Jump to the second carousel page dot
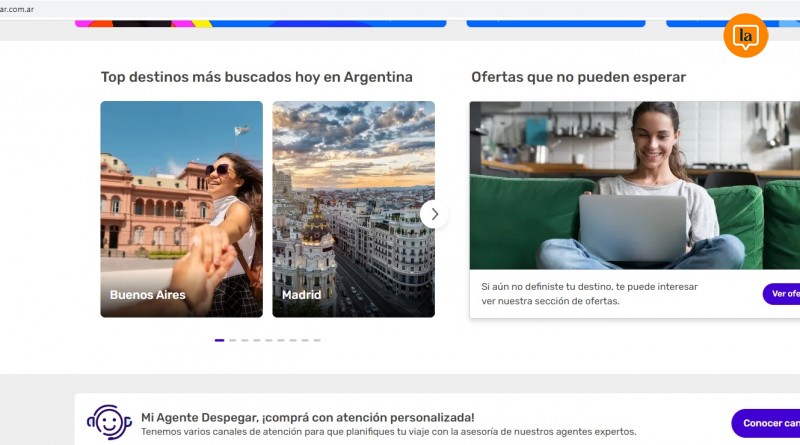800x445 pixels. point(233,340)
